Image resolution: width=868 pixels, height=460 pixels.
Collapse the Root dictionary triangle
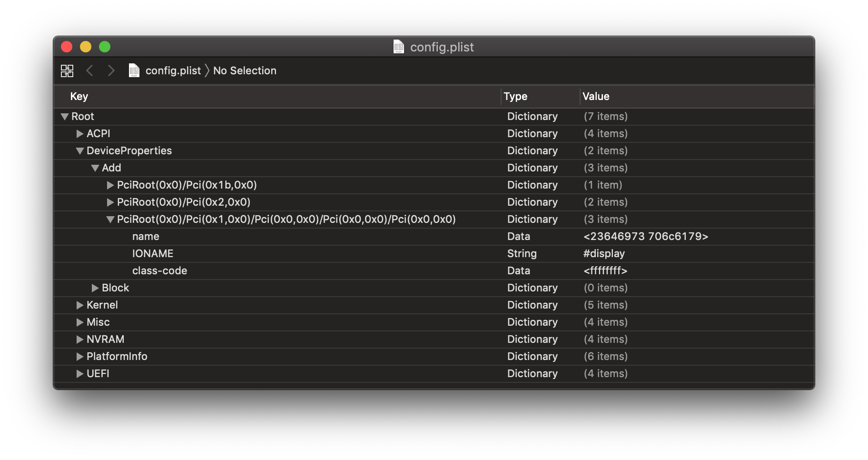65,117
